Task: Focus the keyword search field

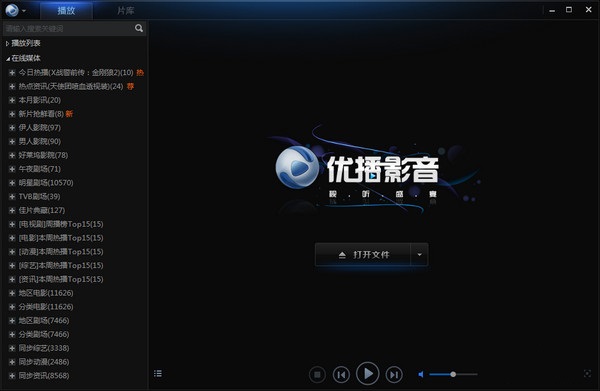Action: pyautogui.click(x=69, y=28)
